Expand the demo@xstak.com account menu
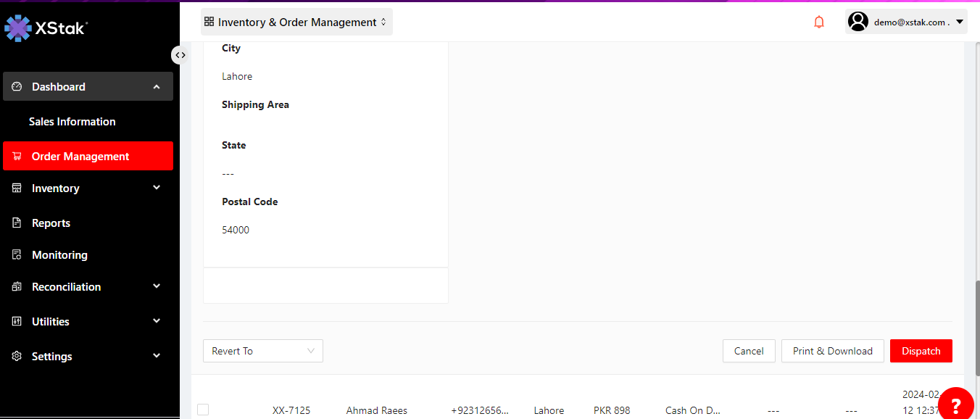This screenshot has width=980, height=419. point(960,22)
